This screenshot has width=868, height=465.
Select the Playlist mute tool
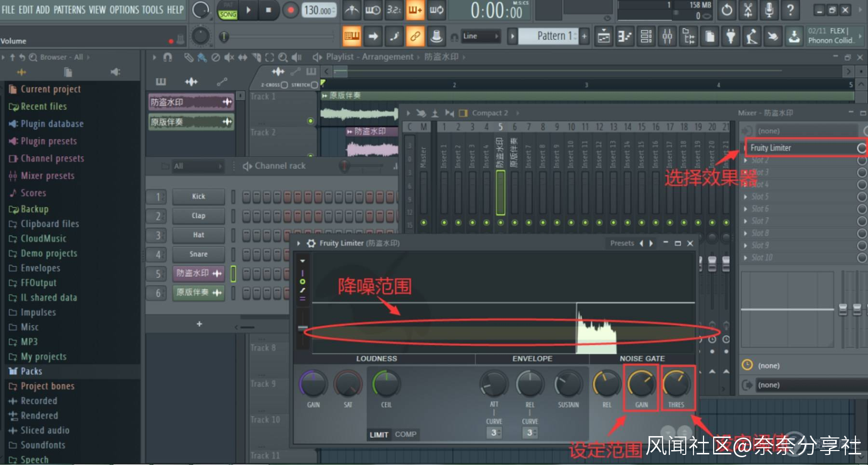(229, 57)
